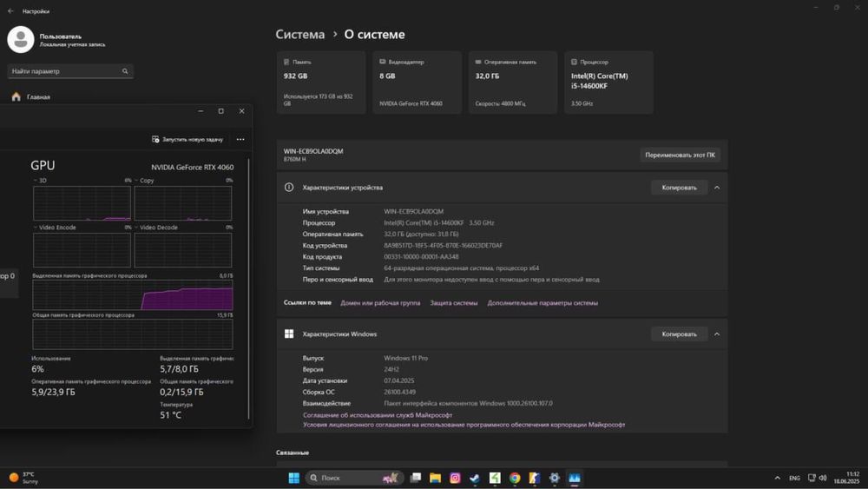
Task: Switch to Settings via the taskbar gear
Action: [554, 478]
